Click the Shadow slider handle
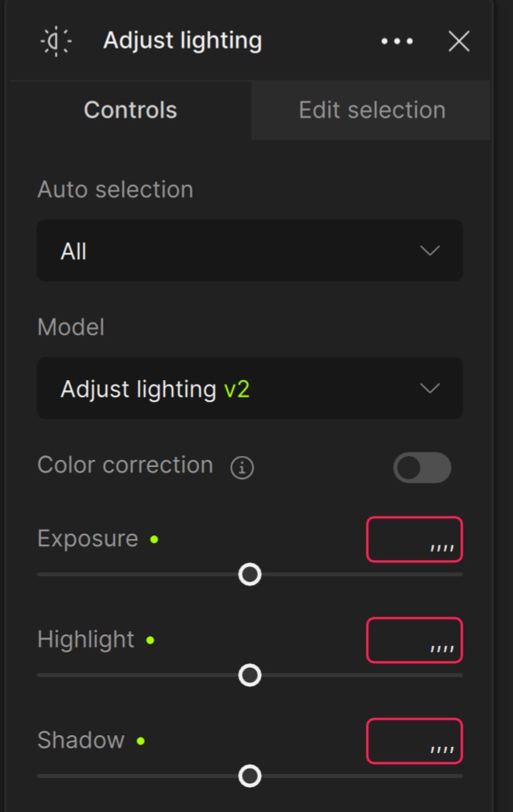The image size is (513, 812). pyautogui.click(x=250, y=776)
